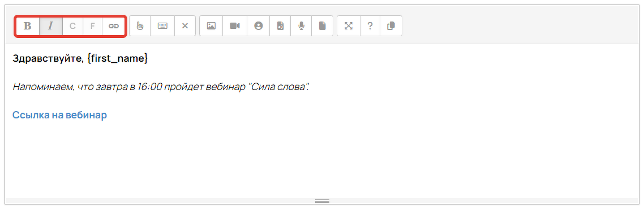The width and height of the screenshot is (644, 209).
Task: Click the editor resize handle at bottom
Action: (322, 201)
